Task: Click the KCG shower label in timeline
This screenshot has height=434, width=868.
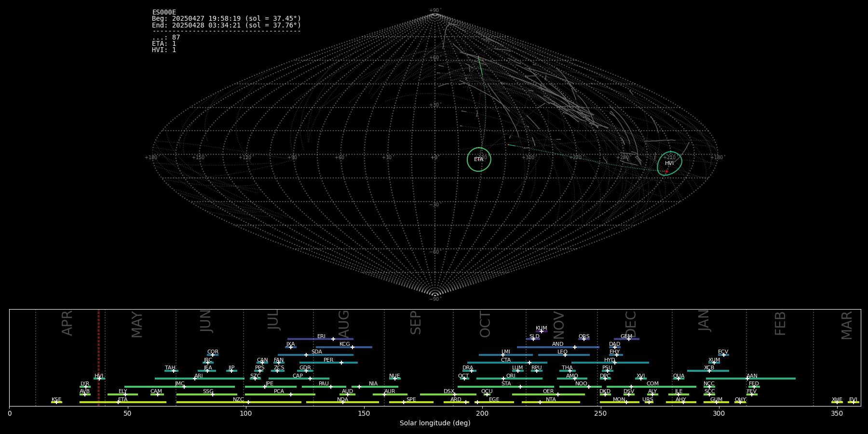Action: coord(345,344)
